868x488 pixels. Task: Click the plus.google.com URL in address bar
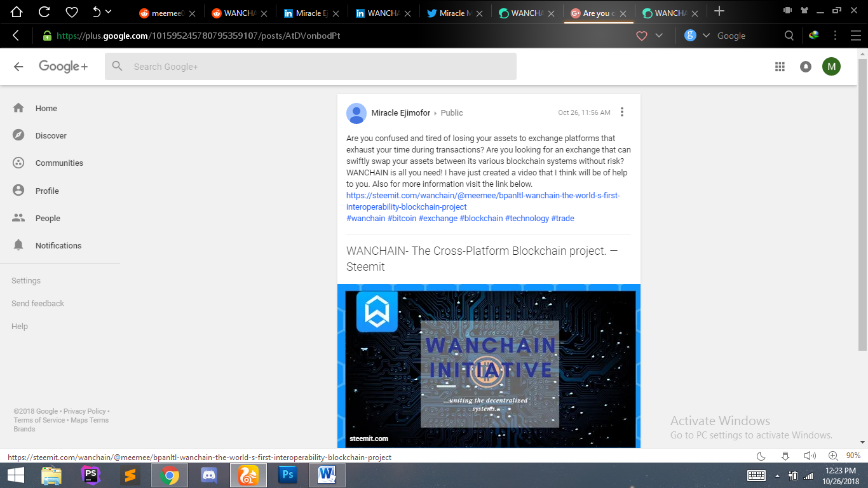[198, 36]
